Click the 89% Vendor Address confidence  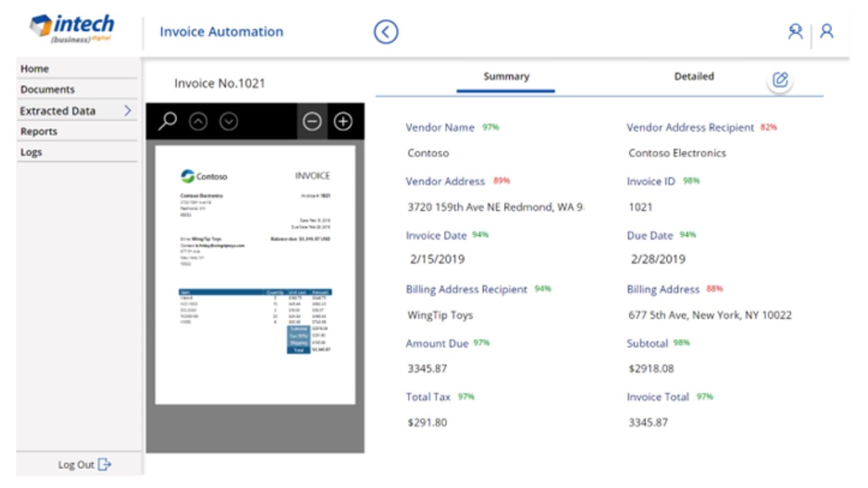pos(502,181)
